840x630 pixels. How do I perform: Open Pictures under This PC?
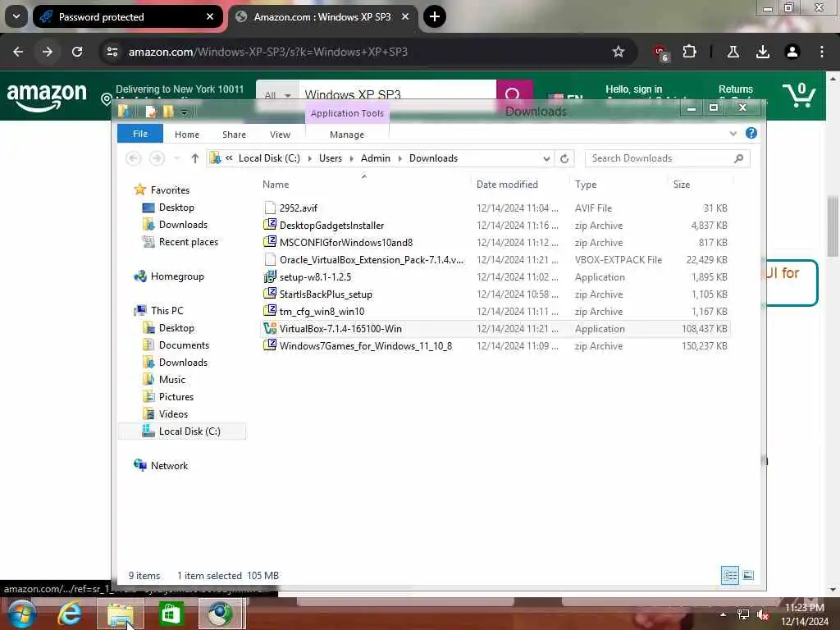[x=168, y=396]
